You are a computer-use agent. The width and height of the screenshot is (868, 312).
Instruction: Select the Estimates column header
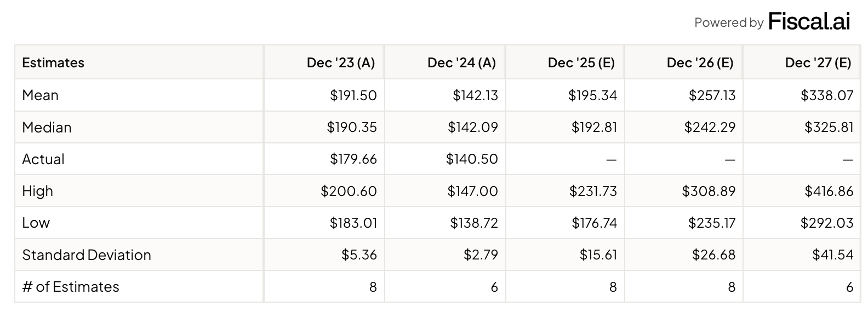53,62
